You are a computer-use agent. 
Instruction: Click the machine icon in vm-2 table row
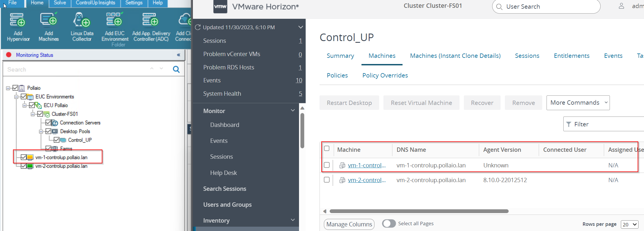[342, 180]
